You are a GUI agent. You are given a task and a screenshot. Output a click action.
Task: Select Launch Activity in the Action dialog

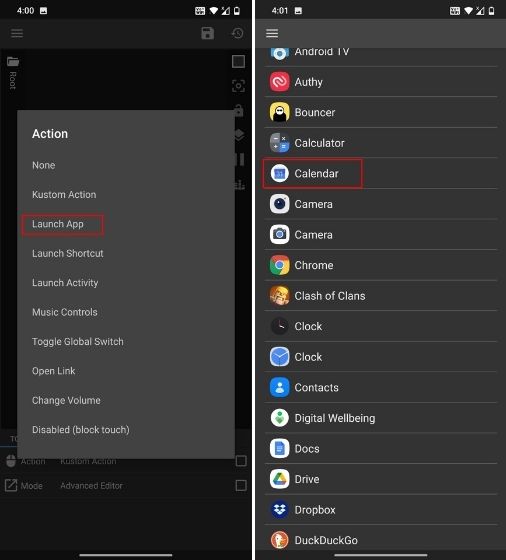pos(65,283)
